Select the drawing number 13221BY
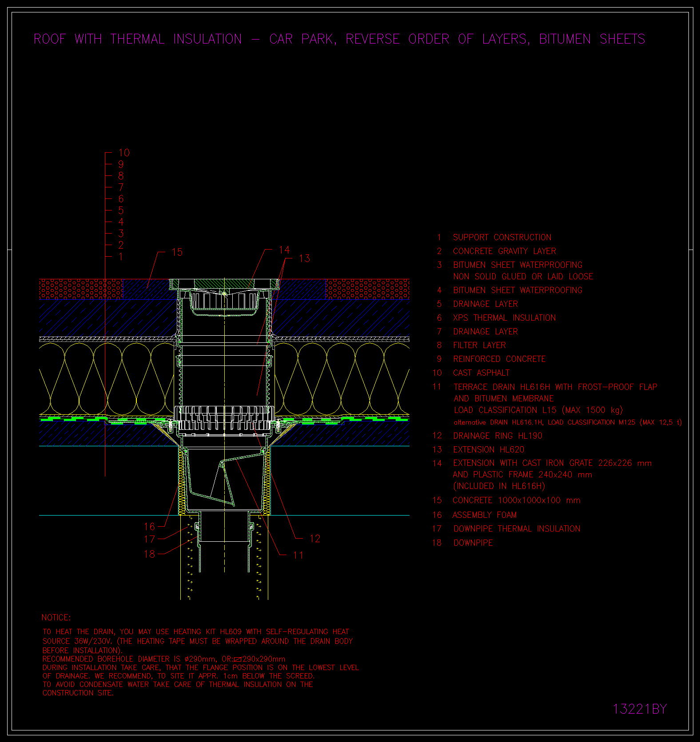The width and height of the screenshot is (700, 742). click(640, 709)
